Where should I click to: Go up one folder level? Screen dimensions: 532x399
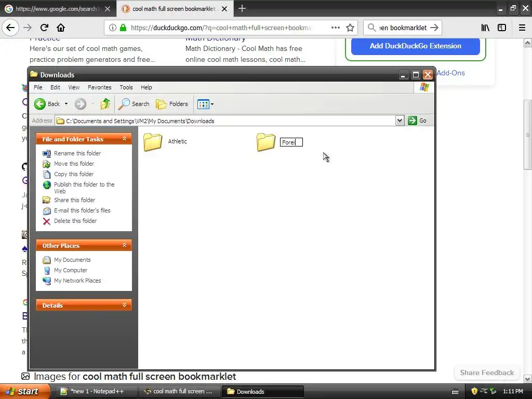105,104
